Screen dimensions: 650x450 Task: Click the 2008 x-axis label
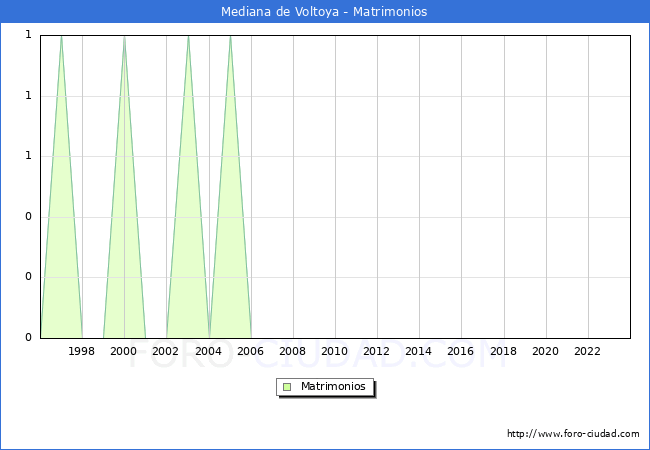coord(292,351)
